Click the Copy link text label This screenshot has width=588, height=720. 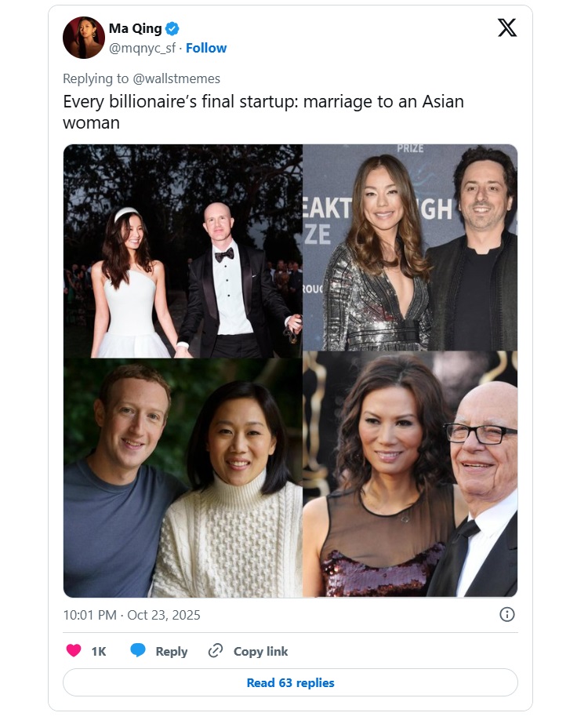coord(260,651)
